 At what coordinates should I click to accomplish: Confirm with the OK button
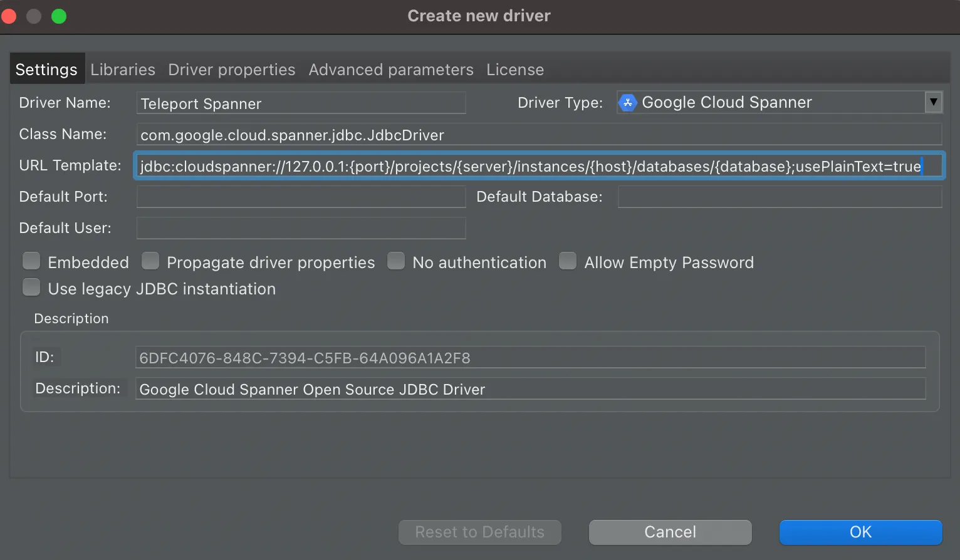coord(860,532)
